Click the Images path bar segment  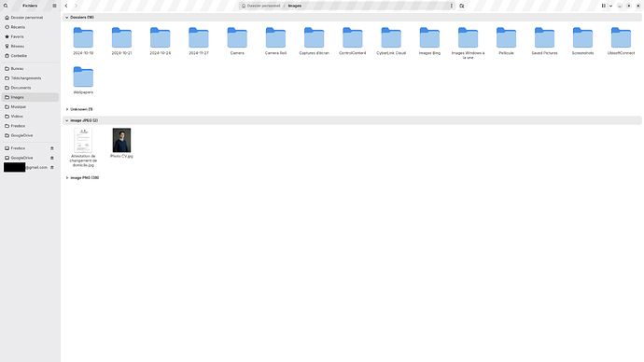(x=295, y=6)
